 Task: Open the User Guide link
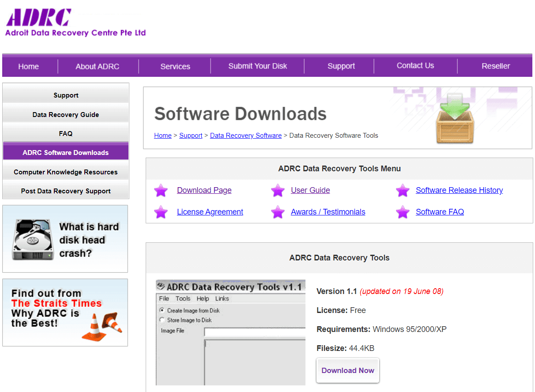click(x=310, y=190)
